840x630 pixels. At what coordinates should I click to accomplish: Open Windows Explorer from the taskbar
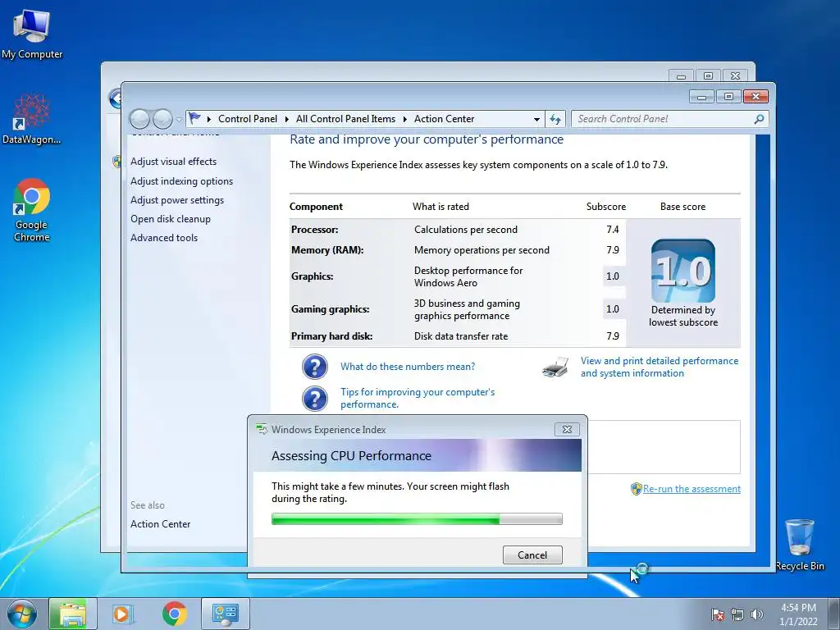point(73,614)
